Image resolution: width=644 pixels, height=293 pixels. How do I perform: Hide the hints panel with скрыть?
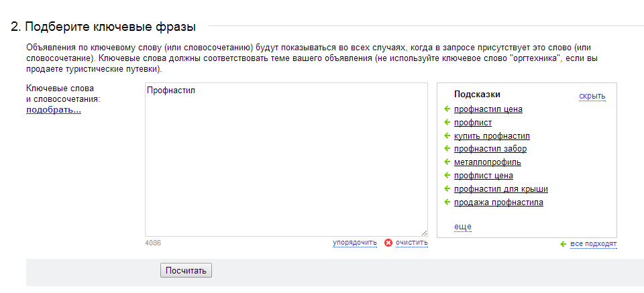click(592, 96)
